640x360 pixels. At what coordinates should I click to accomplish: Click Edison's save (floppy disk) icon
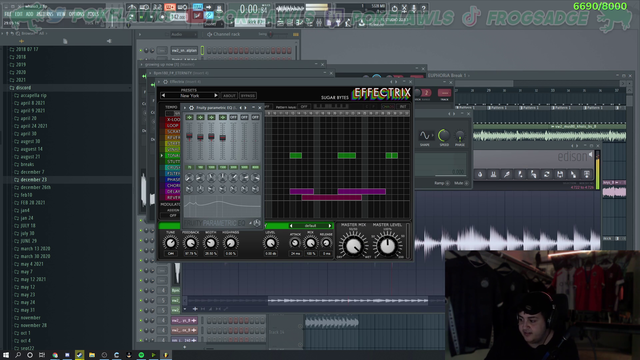pos(560,174)
